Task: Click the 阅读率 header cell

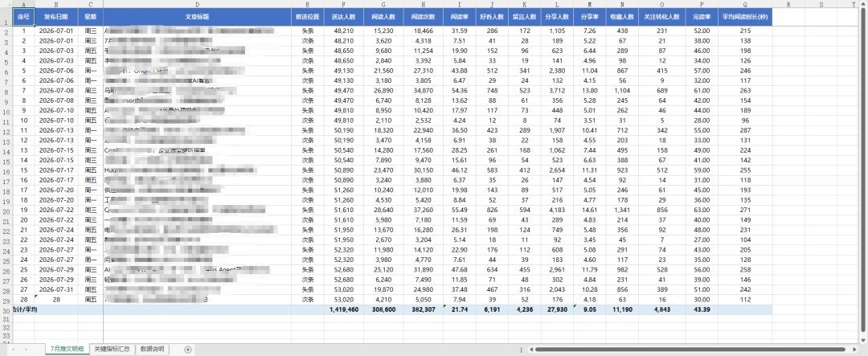Action: click(460, 17)
